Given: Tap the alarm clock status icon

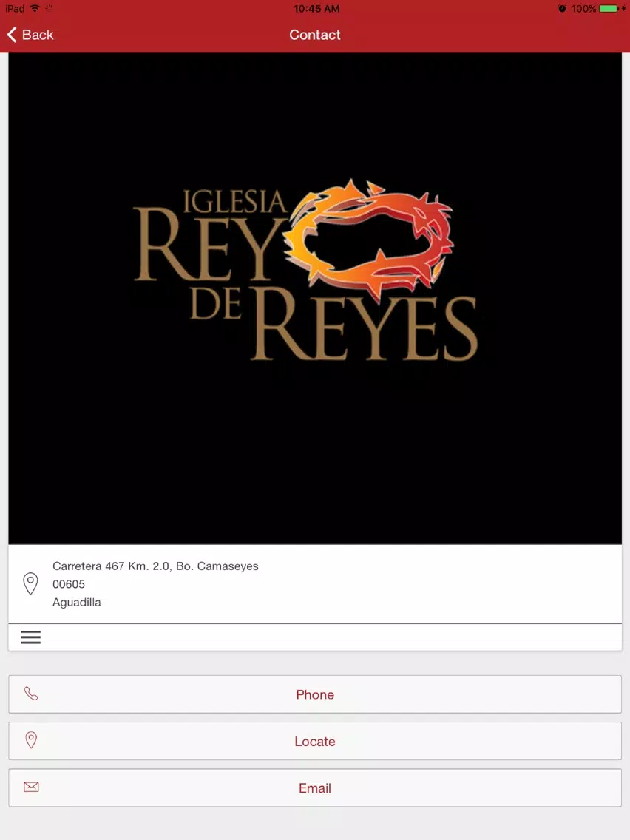Looking at the screenshot, I should (562, 9).
